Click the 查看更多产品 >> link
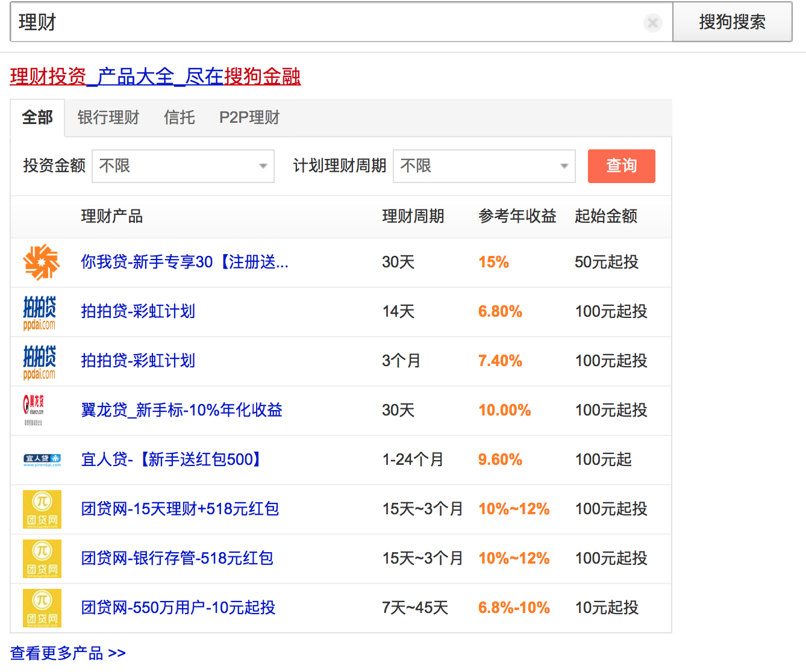 [x=68, y=653]
